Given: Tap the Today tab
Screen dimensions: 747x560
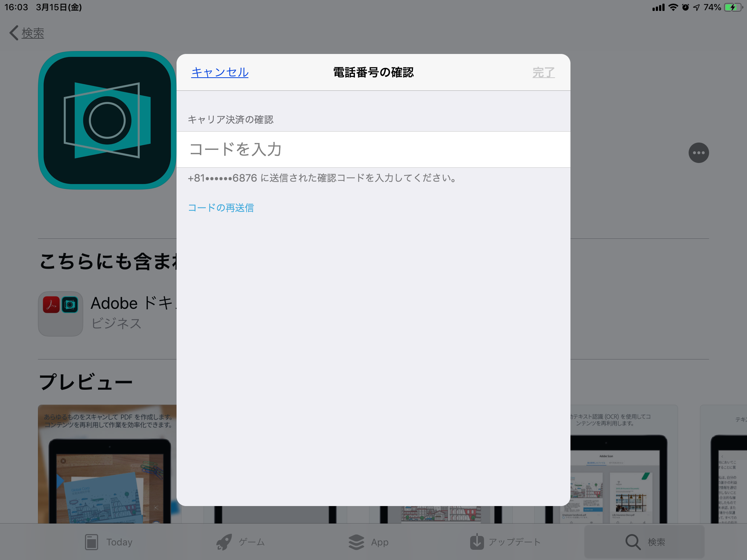Looking at the screenshot, I should [x=109, y=542].
